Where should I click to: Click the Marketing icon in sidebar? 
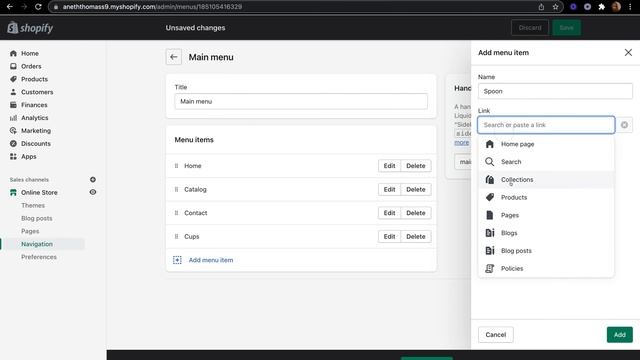tap(13, 131)
